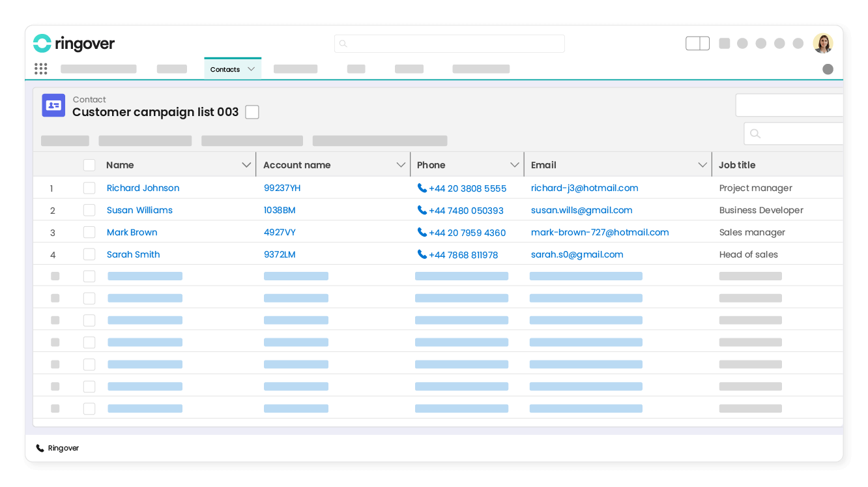The width and height of the screenshot is (868, 487).
Task: Open the profile menu via the avatar
Action: pyautogui.click(x=823, y=42)
